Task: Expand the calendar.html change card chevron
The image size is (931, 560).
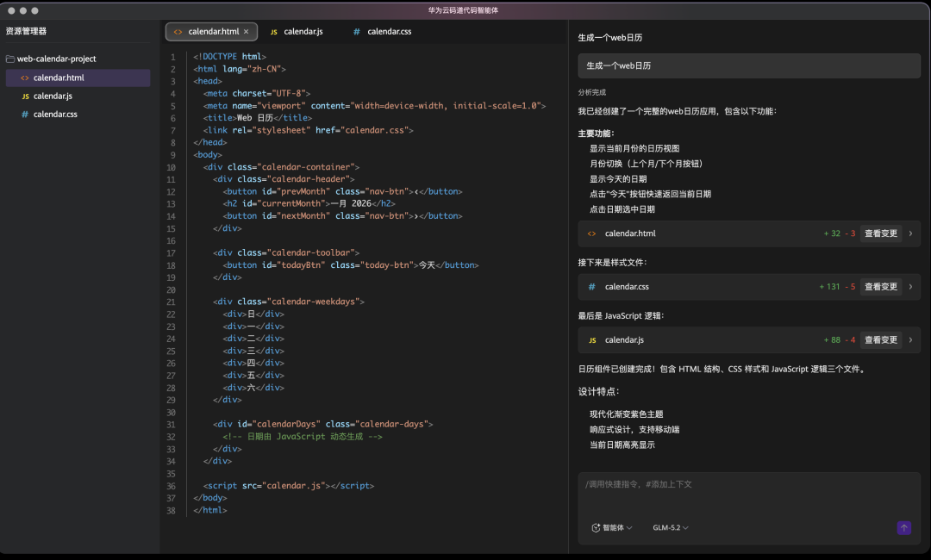Action: (911, 233)
